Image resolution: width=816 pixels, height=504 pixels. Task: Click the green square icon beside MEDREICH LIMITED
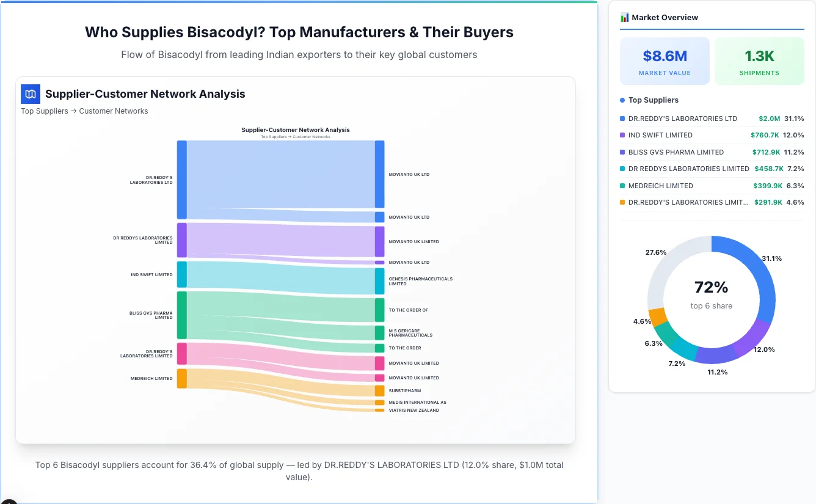click(x=622, y=186)
